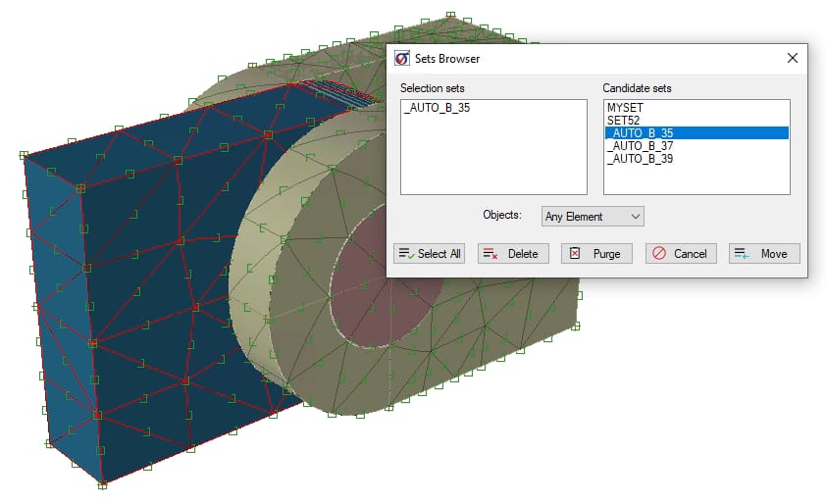Click the Select All button icon
Screen dimensions: 826x504
coord(406,254)
